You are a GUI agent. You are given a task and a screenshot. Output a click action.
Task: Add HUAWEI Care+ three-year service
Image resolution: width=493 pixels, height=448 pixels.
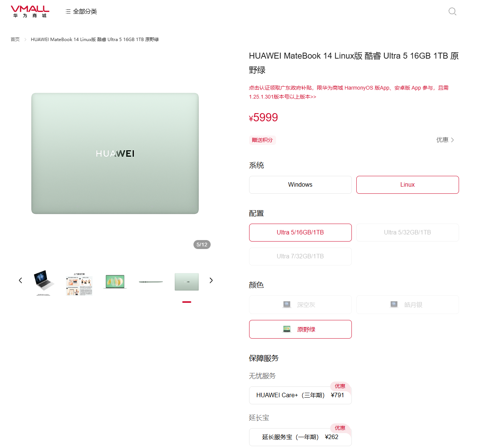pos(300,395)
